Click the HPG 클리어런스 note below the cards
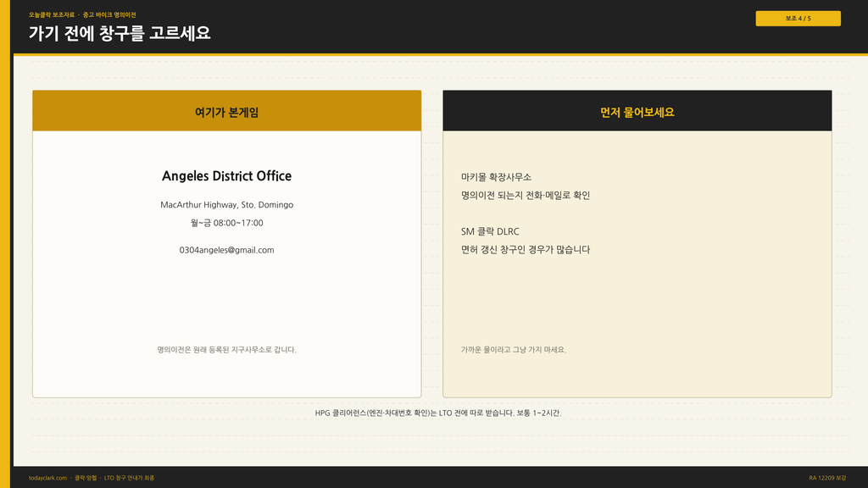868x488 pixels. click(x=438, y=413)
